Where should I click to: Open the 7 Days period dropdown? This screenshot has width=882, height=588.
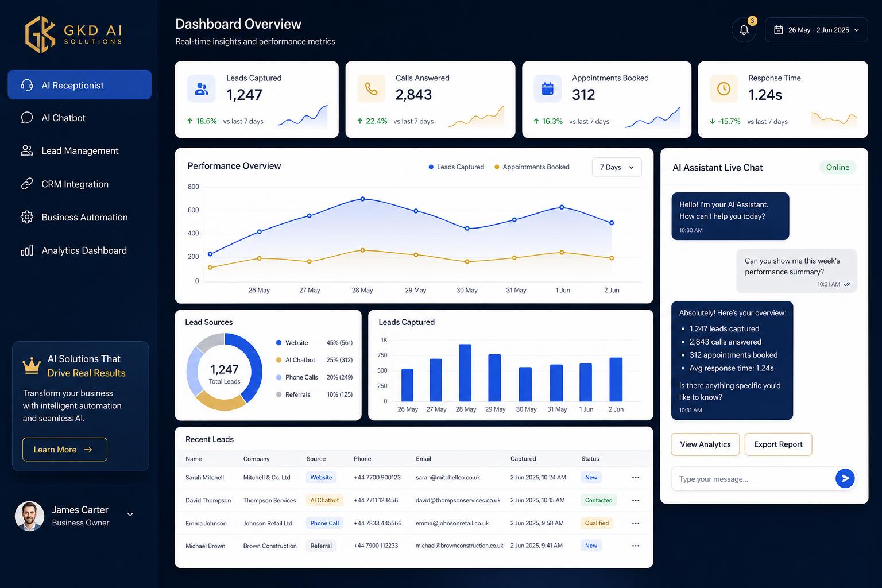[617, 167]
